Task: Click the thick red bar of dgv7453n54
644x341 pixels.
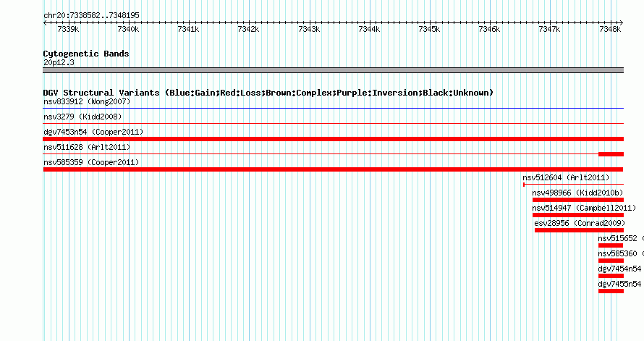Action: click(x=333, y=139)
